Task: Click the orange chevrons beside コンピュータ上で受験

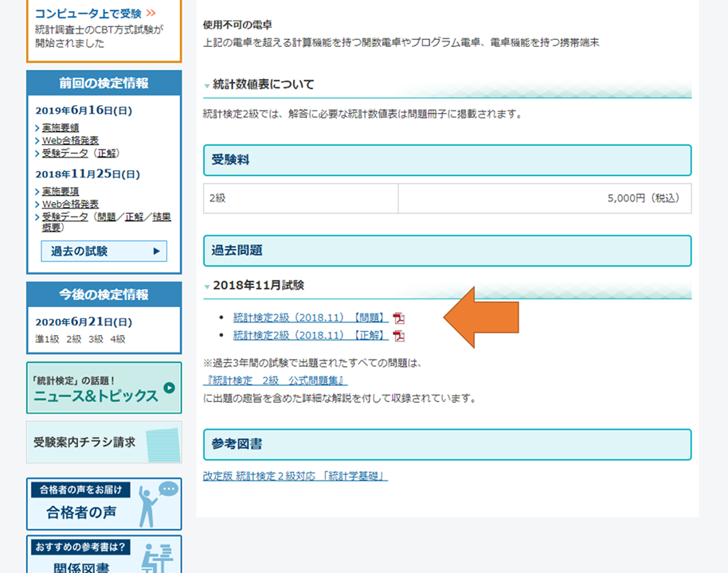Action: pyautogui.click(x=151, y=14)
